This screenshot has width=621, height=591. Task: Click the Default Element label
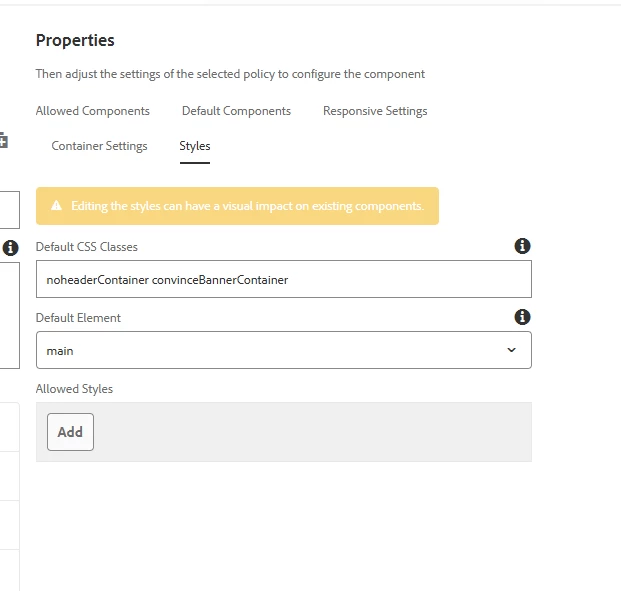tap(78, 318)
